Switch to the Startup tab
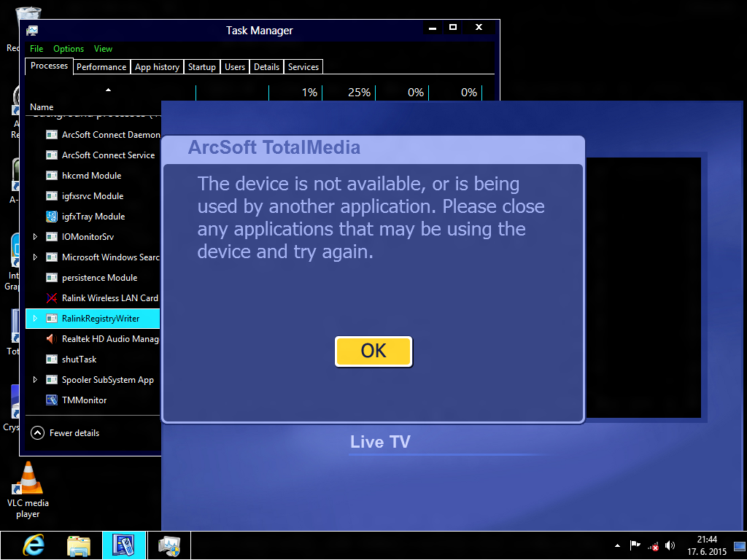Viewport: 747px width, 560px height. [201, 66]
